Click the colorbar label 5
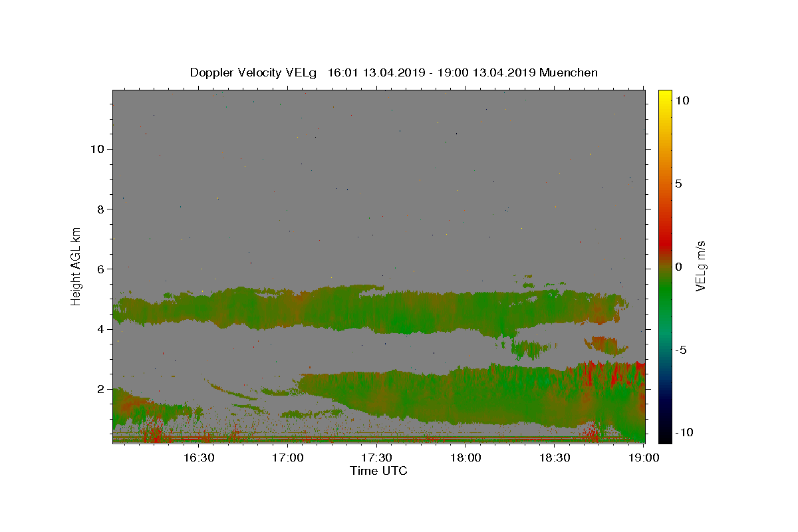This screenshot has width=798, height=532. [679, 184]
